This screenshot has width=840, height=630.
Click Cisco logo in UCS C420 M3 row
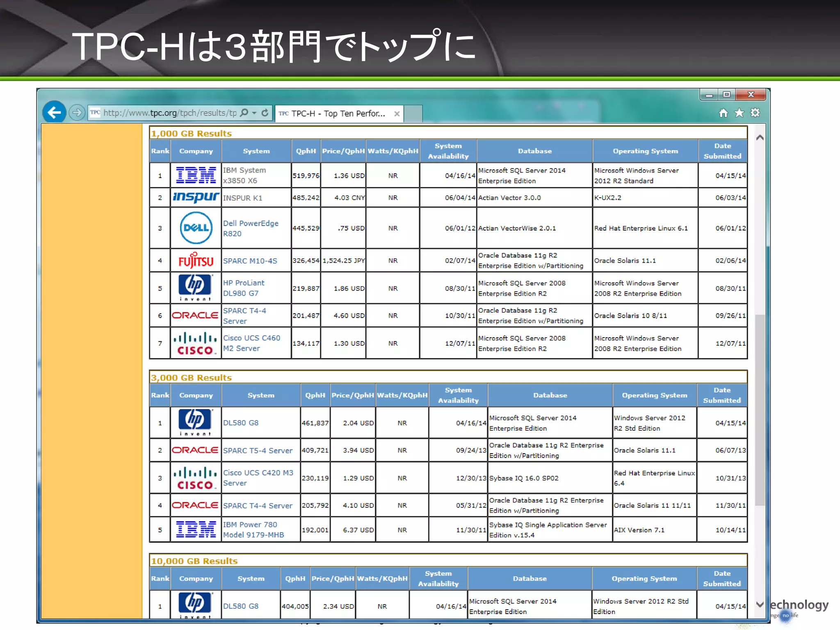tap(195, 478)
